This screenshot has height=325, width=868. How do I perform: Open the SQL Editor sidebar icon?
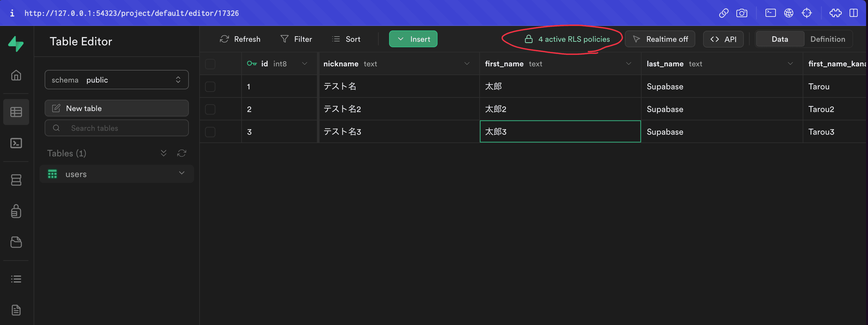click(x=16, y=143)
